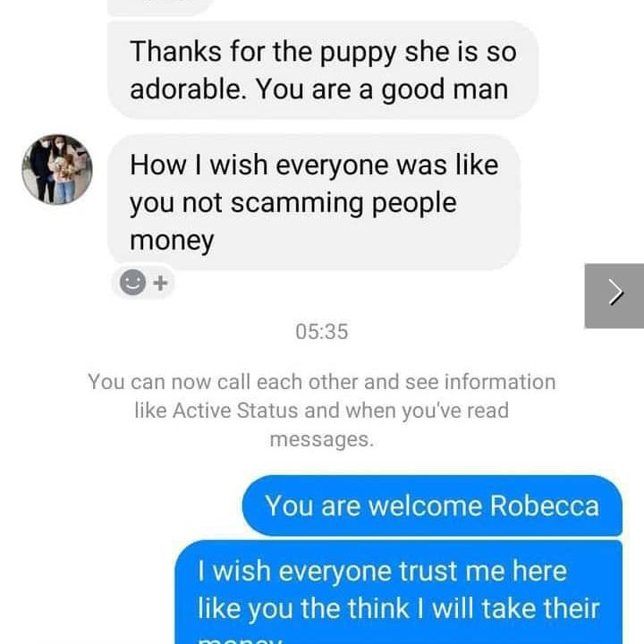
Task: Click "You are a good man" text
Action: 382,89
